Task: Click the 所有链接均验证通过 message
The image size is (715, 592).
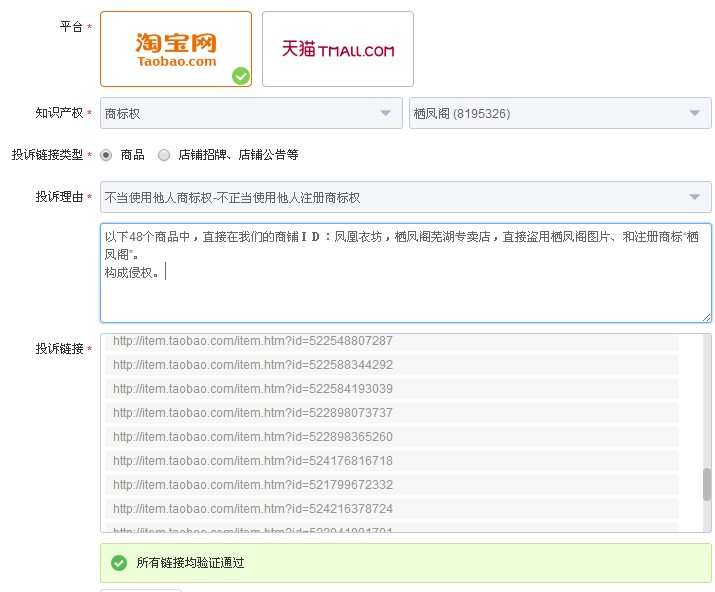Action: (x=190, y=563)
